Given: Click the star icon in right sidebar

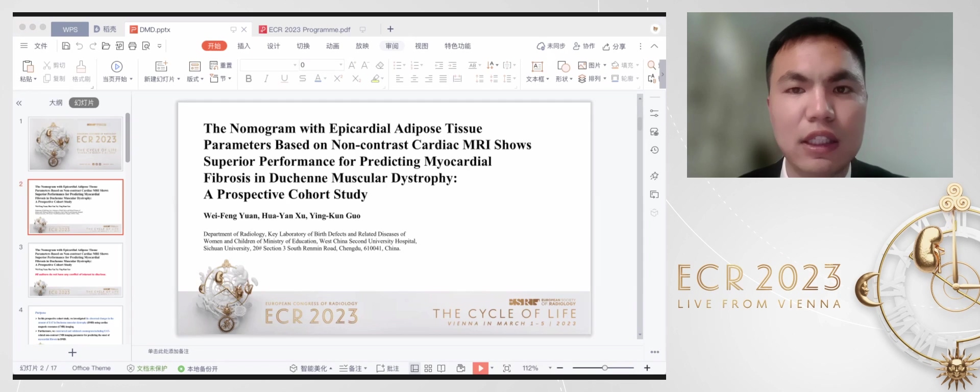Looking at the screenshot, I should point(654,176).
